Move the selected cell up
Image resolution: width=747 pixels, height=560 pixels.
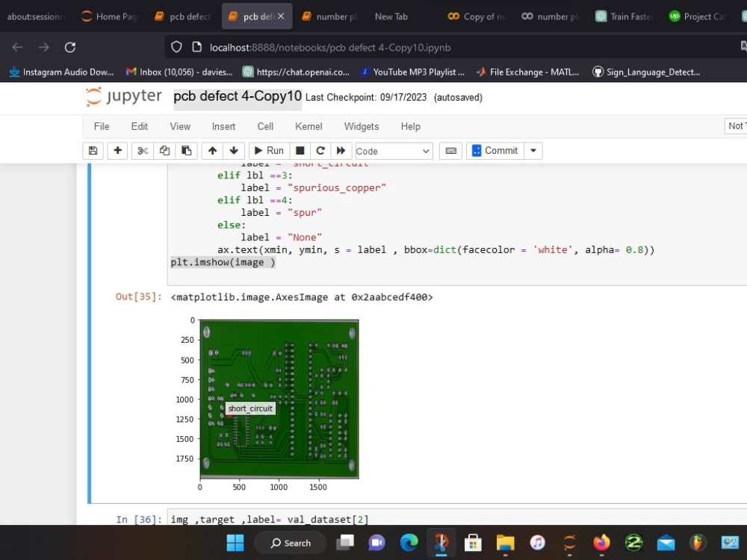coord(213,151)
